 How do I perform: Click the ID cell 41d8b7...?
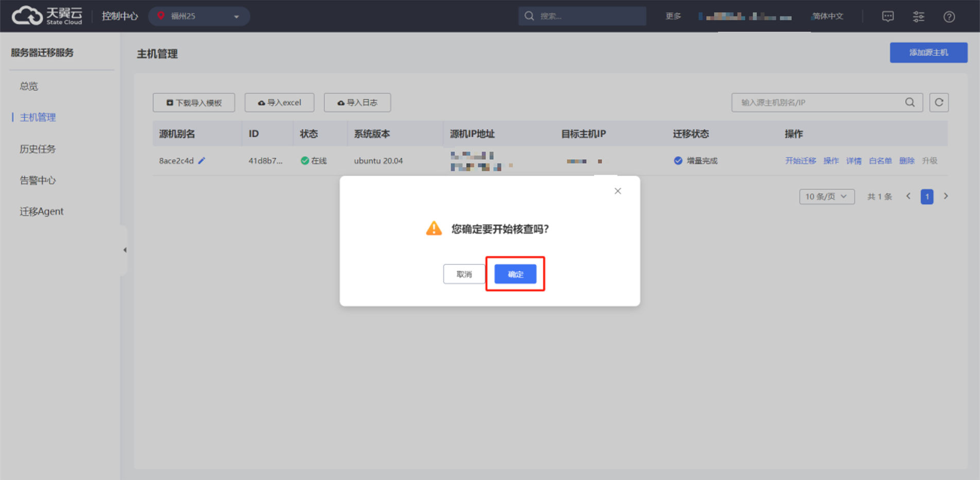[266, 161]
